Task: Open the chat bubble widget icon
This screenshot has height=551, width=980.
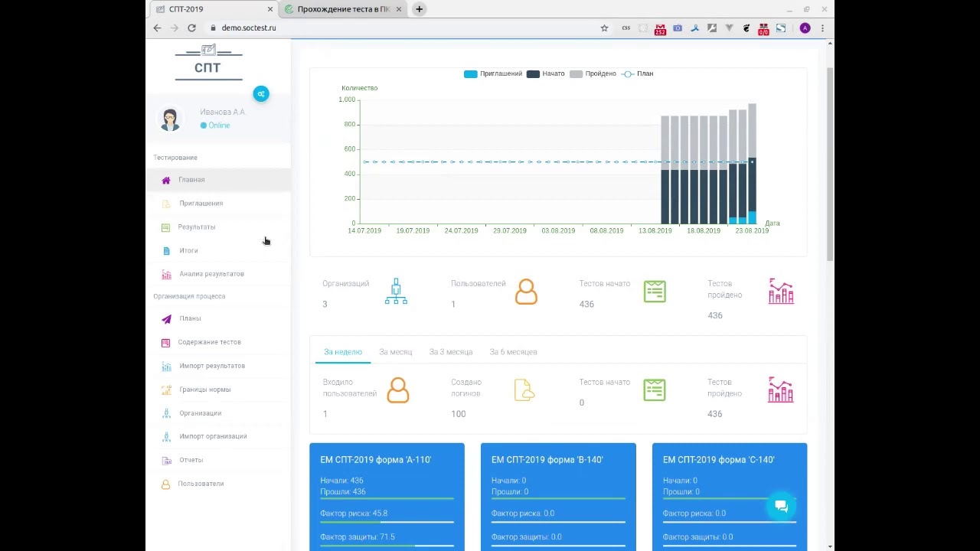Action: 781,507
